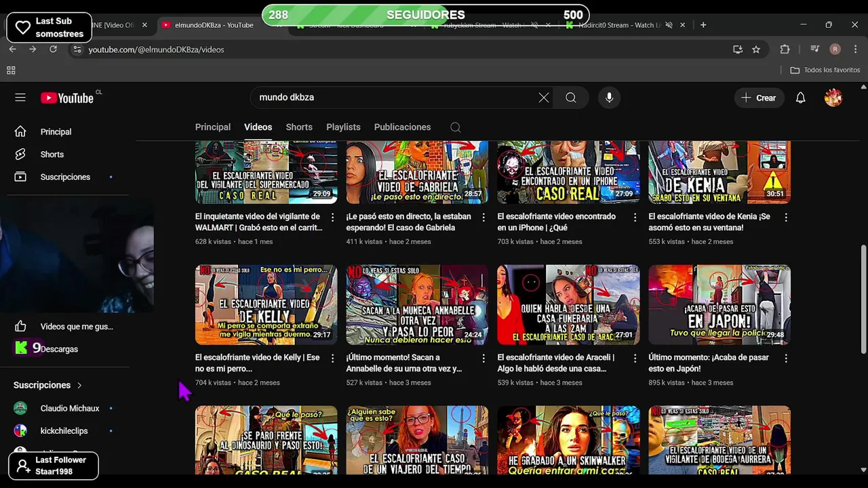
Task: Close the elmundoDKBza YouTube tab
Action: (x=278, y=25)
